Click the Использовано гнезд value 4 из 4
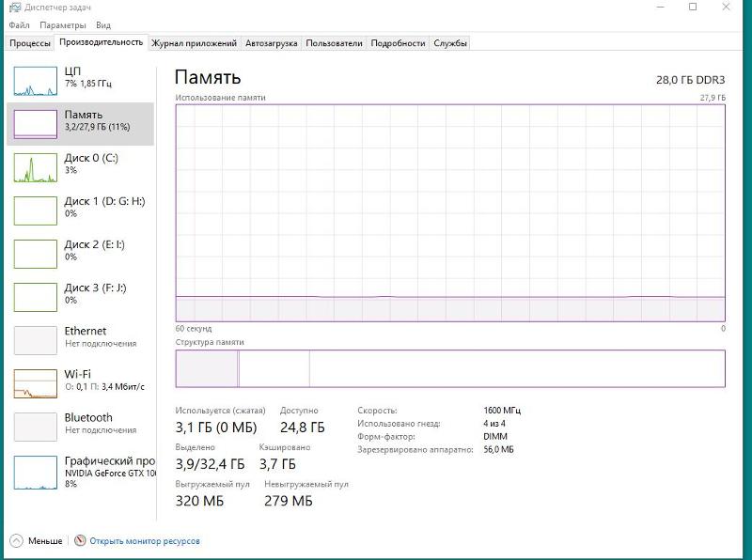Image resolution: width=752 pixels, height=560 pixels. [494, 424]
